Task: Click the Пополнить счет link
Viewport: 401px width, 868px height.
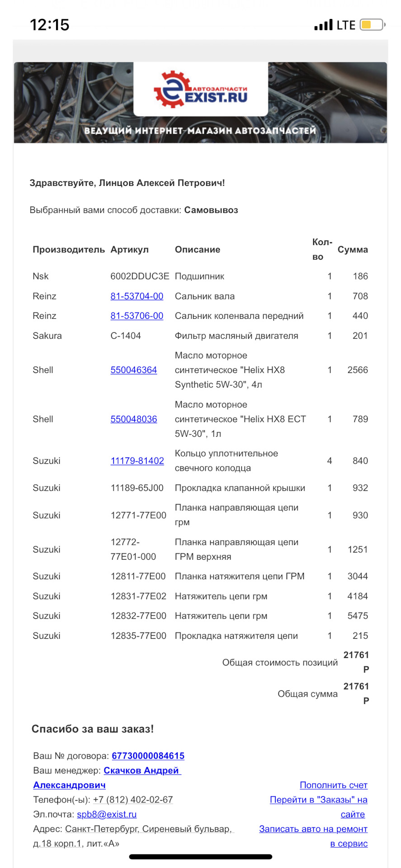Action: point(333,785)
